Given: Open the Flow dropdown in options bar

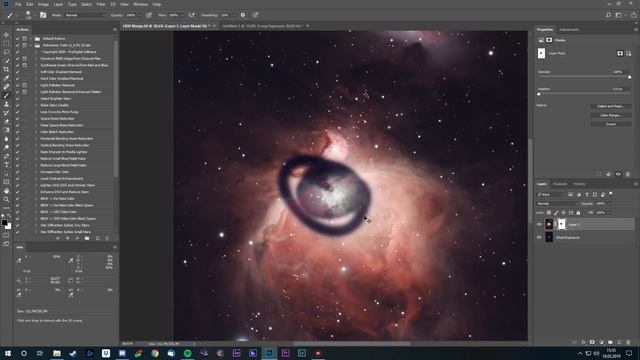Looking at the screenshot, I should 182,15.
